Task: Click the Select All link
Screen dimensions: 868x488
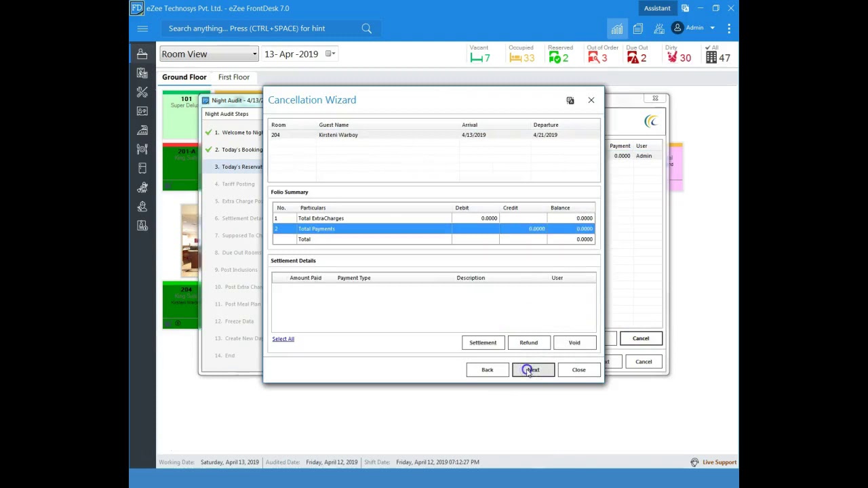Action: [283, 339]
